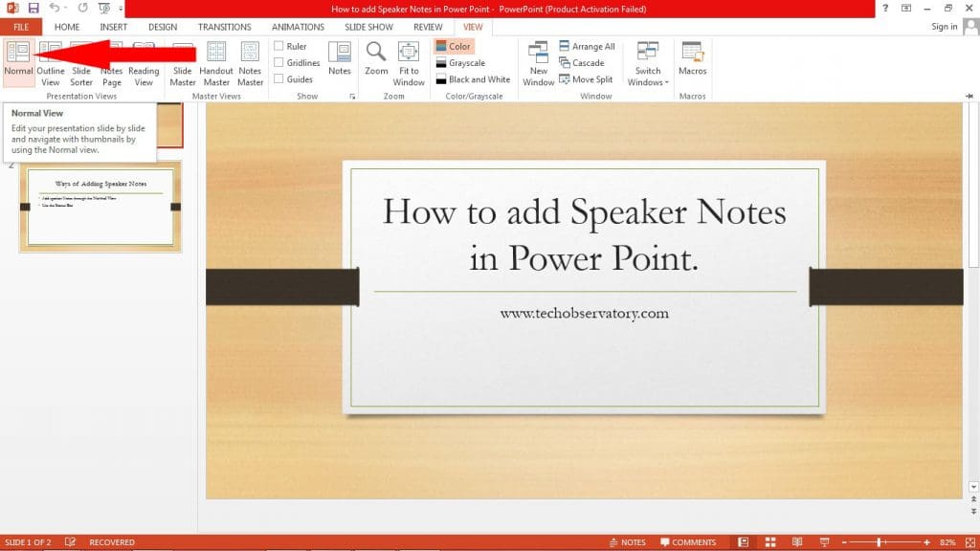Open the Switch Windows dropdown
This screenshot has width=980, height=551.
(x=648, y=65)
